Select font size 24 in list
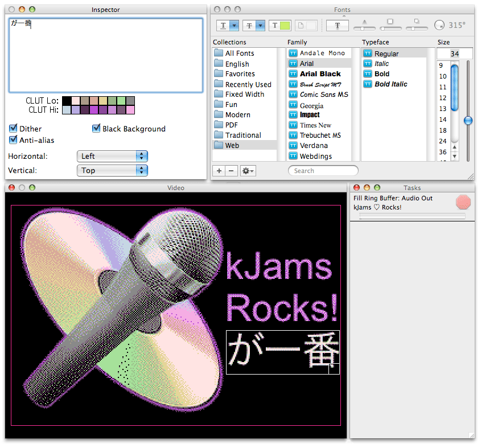Image resolution: width=481 pixels, height=448 pixels. point(443,141)
